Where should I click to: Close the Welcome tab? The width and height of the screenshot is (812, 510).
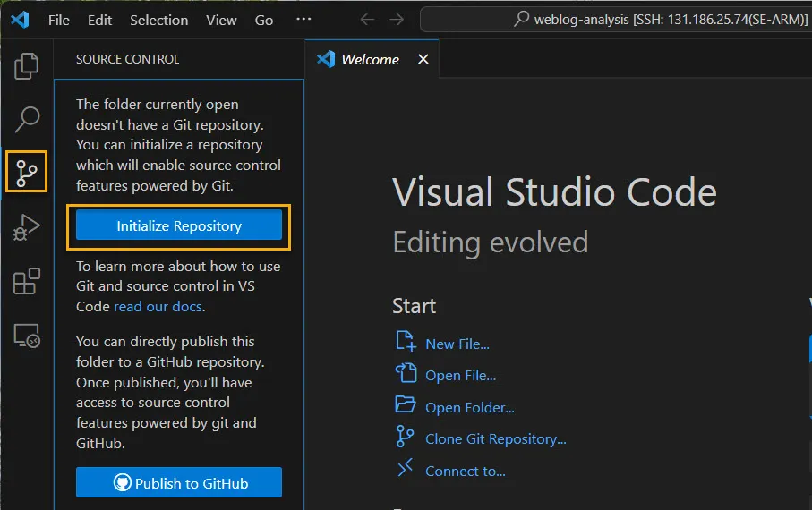pos(423,59)
